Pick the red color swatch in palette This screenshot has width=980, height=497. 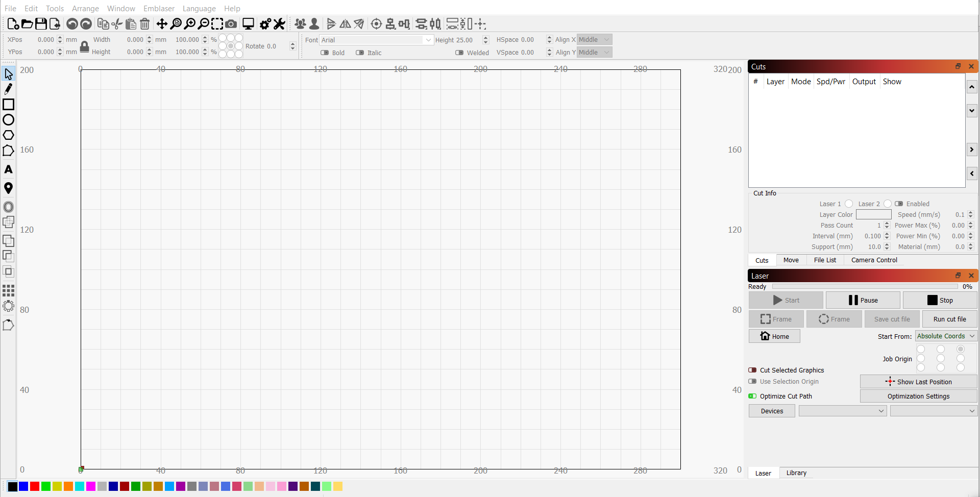click(x=35, y=486)
